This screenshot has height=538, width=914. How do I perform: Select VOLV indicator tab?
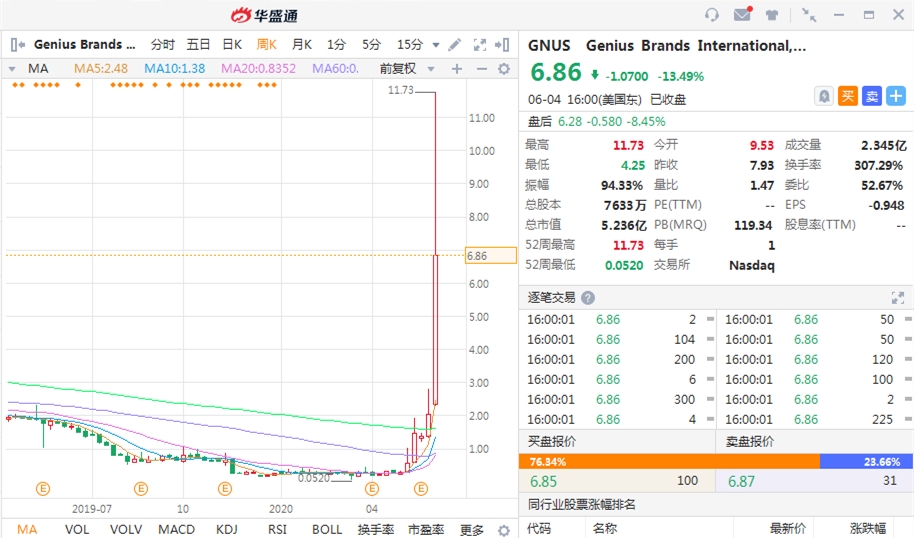[126, 529]
